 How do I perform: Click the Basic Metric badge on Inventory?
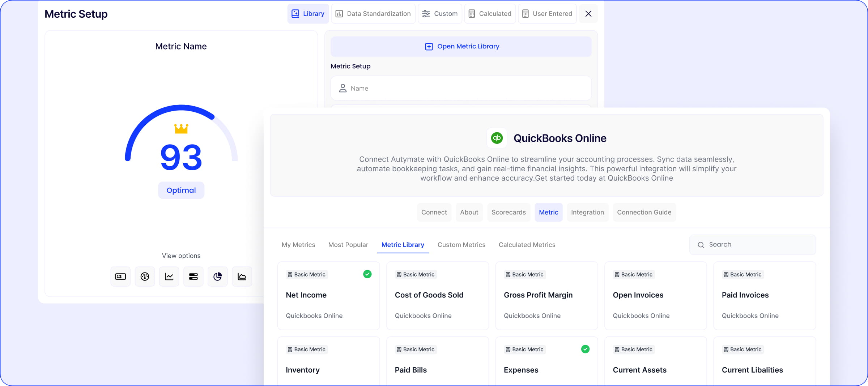(x=307, y=349)
